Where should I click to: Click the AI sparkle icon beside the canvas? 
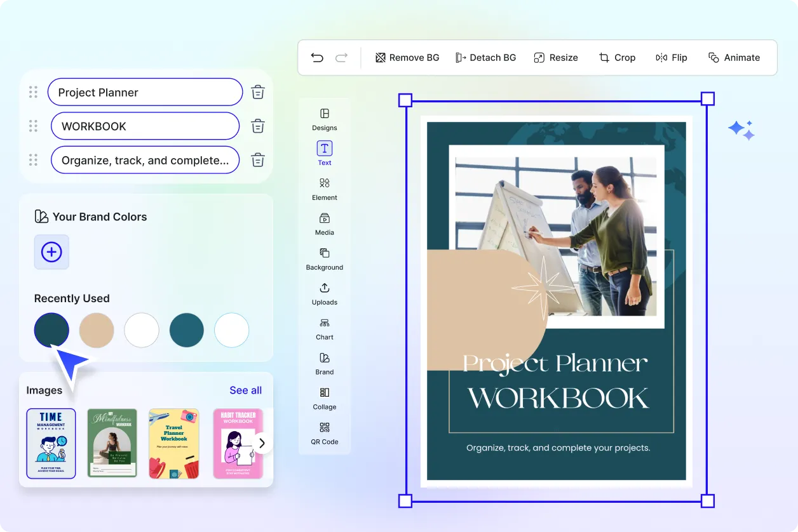741,129
